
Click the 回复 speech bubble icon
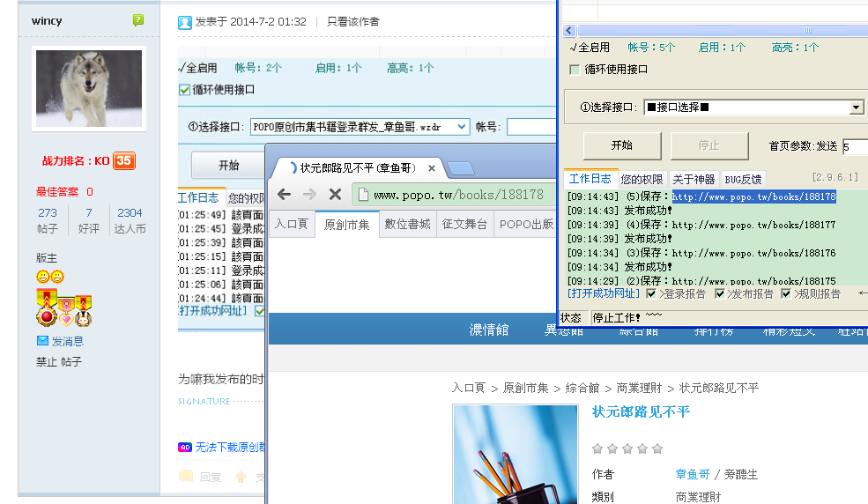(186, 477)
